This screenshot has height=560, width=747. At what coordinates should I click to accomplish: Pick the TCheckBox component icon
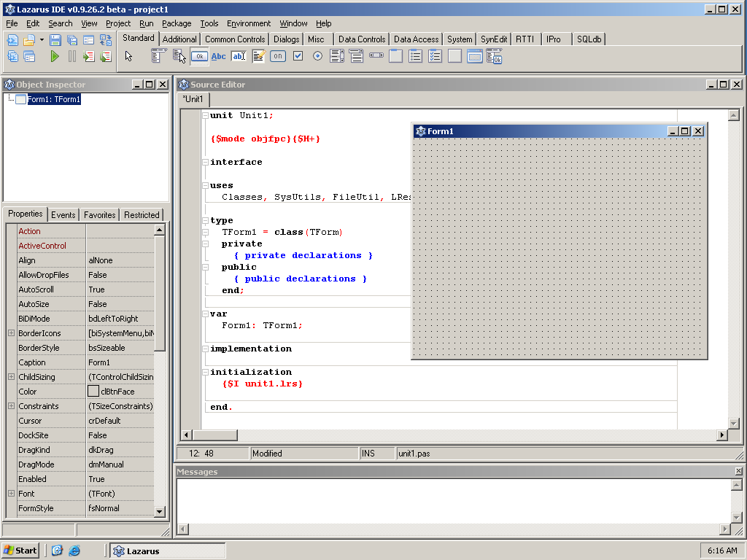point(298,56)
